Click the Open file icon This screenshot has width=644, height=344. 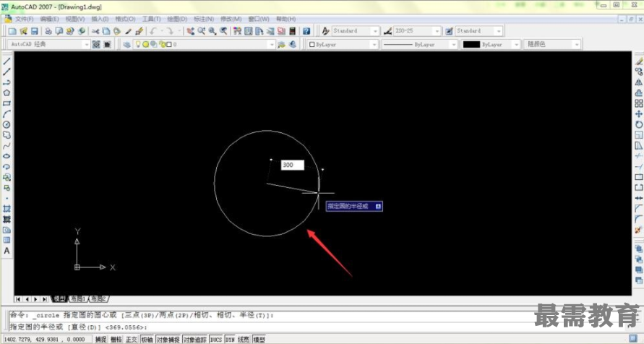click(x=23, y=31)
